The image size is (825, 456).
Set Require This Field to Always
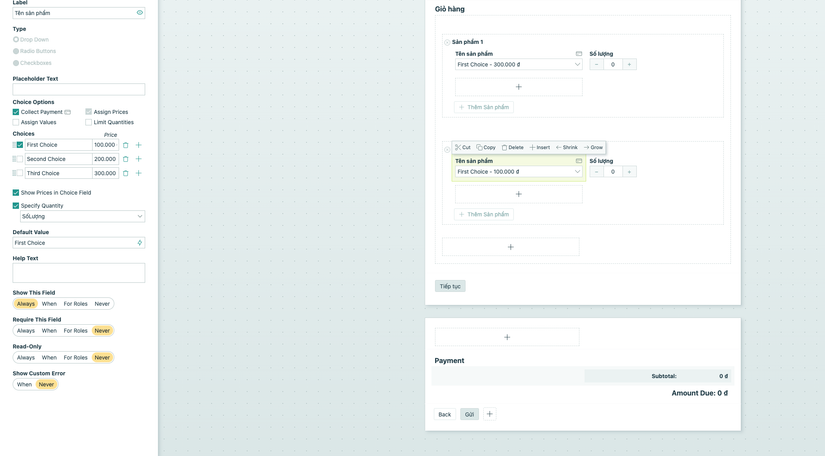click(25, 331)
